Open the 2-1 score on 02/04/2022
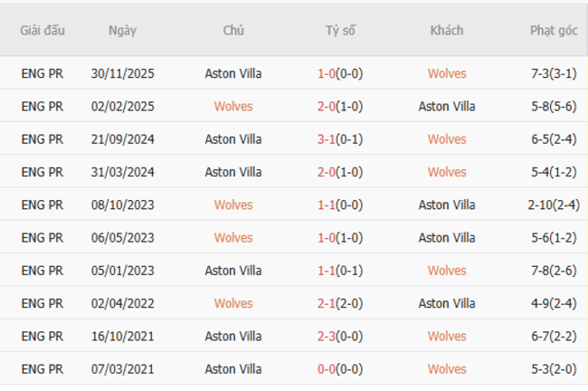Viewport: 588px width, 391px height. click(x=327, y=303)
